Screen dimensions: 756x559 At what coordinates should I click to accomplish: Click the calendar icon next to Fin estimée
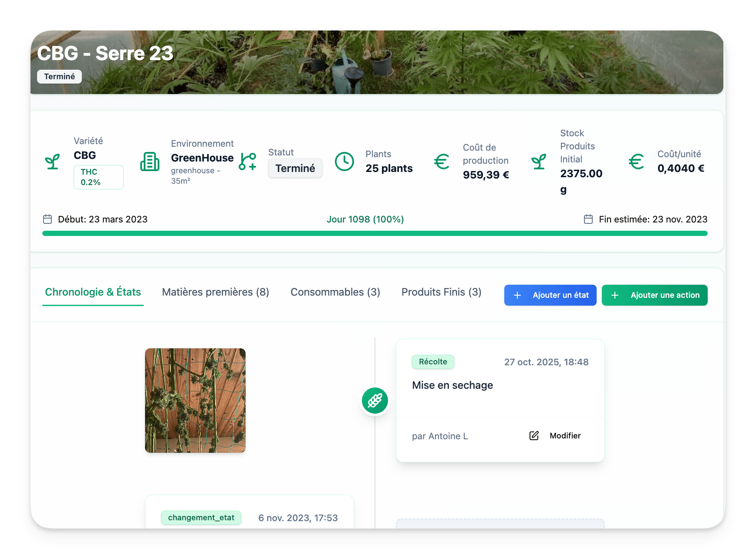coord(588,219)
